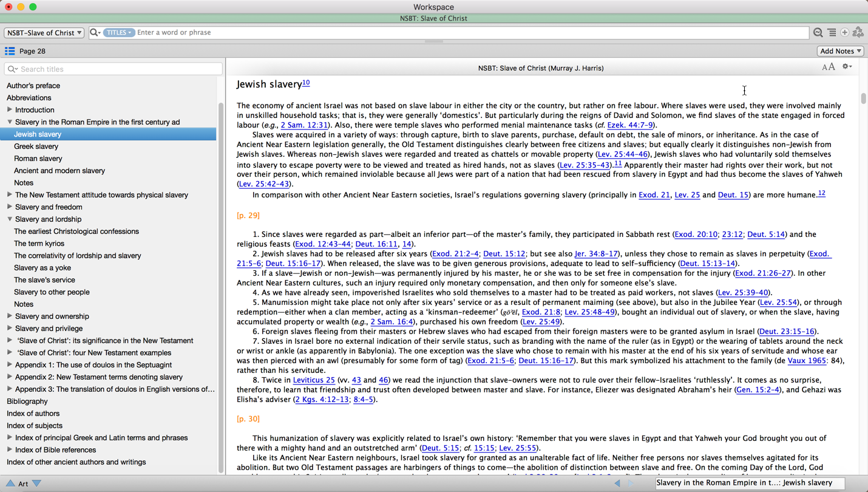Select Abbreviations in titles list
This screenshot has height=492, width=868.
29,98
